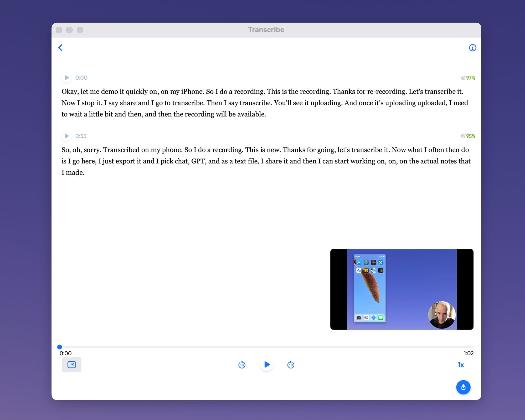
Task: Click the first transcript paragraph text
Action: click(x=263, y=103)
